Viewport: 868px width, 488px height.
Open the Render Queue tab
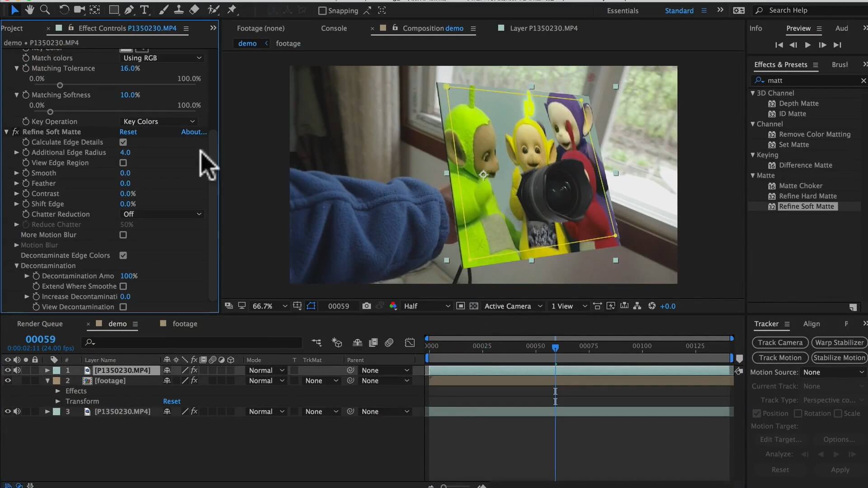point(40,324)
